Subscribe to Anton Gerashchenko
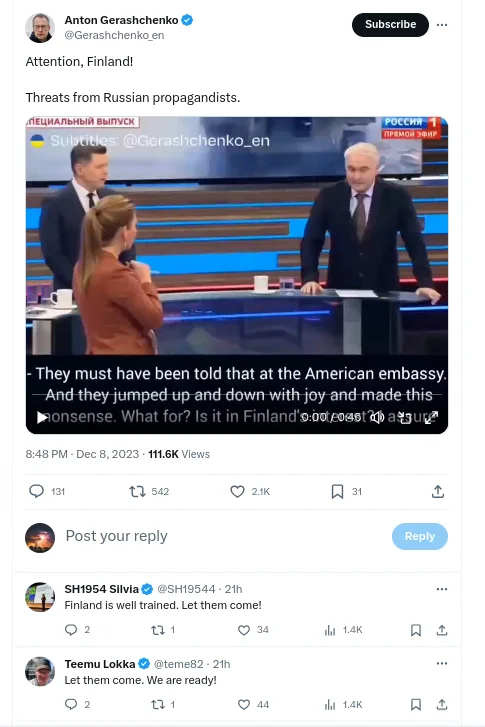485x727 pixels. (x=390, y=25)
